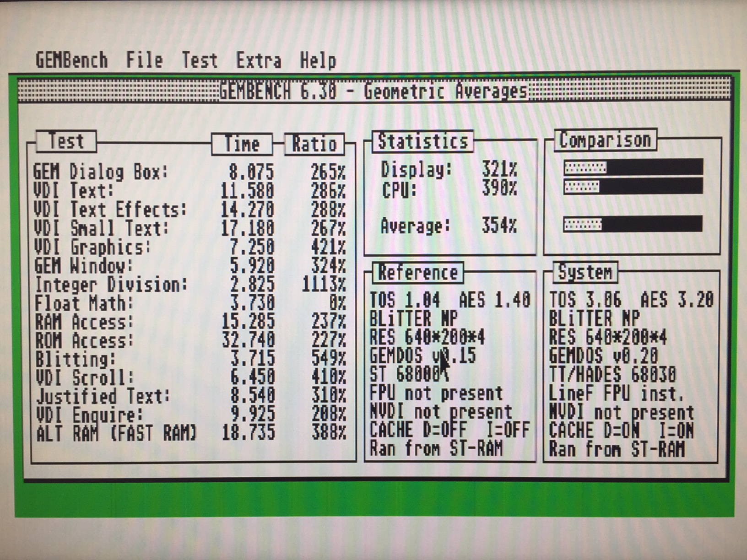Click the Test column header
Screen dimensions: 747x560
click(x=66, y=141)
